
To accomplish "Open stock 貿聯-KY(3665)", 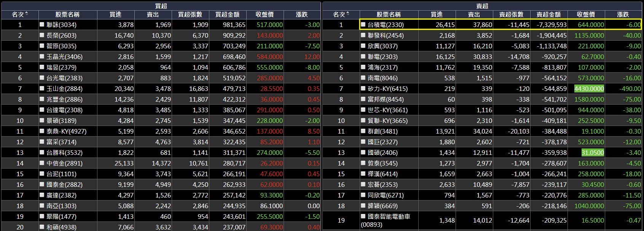I will pos(387,121).
